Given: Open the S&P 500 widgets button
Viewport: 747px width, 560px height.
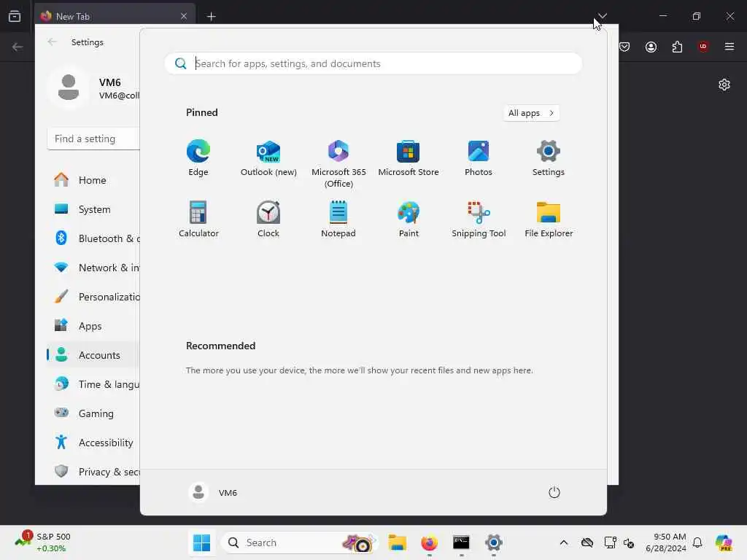Looking at the screenshot, I should [x=43, y=542].
